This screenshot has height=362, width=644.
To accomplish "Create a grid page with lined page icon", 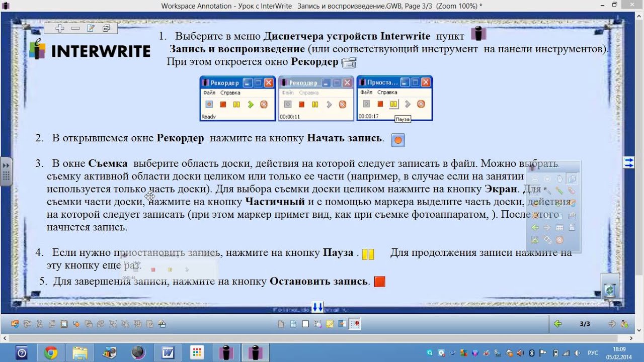I will click(293, 324).
